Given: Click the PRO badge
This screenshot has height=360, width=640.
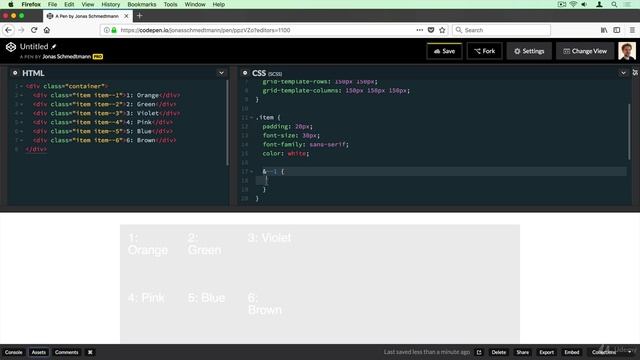Looking at the screenshot, I should pos(98,57).
